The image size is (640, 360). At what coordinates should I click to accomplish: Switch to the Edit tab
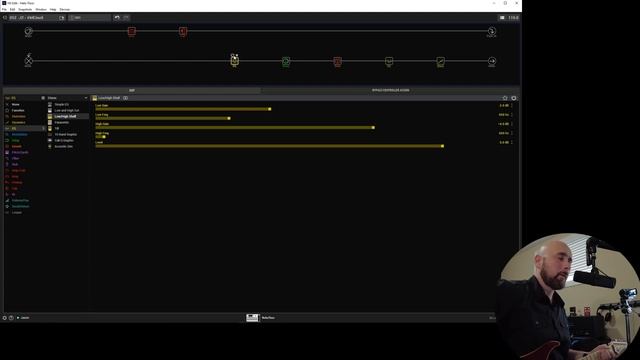[x=132, y=90]
